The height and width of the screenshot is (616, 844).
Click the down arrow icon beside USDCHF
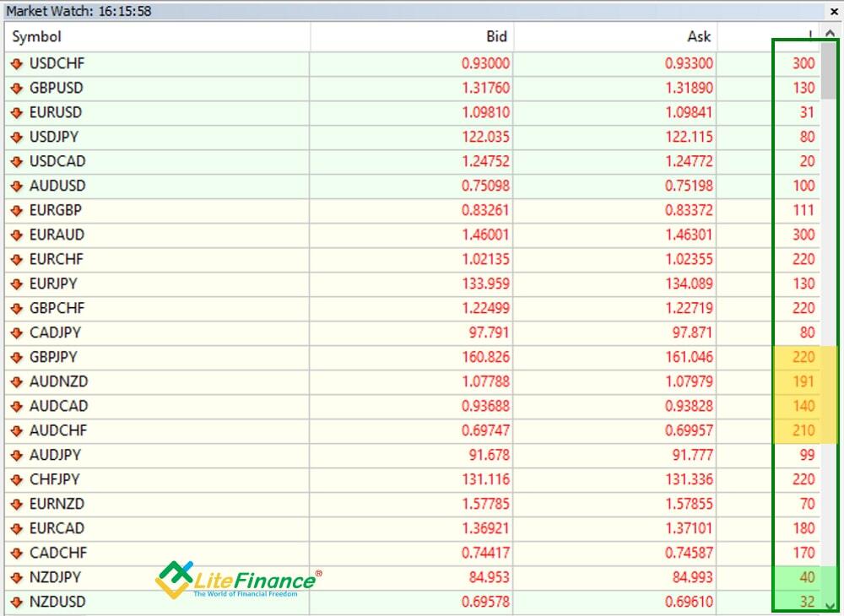coord(16,63)
